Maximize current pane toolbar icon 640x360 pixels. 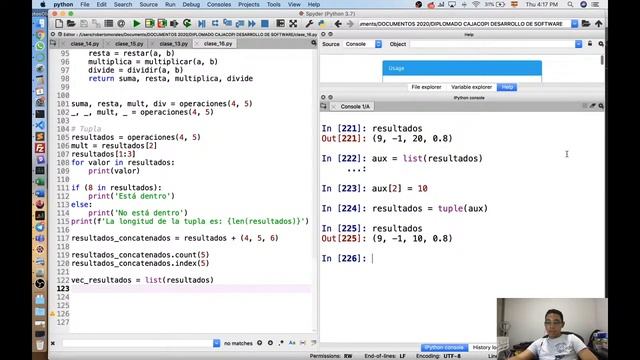tap(280, 24)
